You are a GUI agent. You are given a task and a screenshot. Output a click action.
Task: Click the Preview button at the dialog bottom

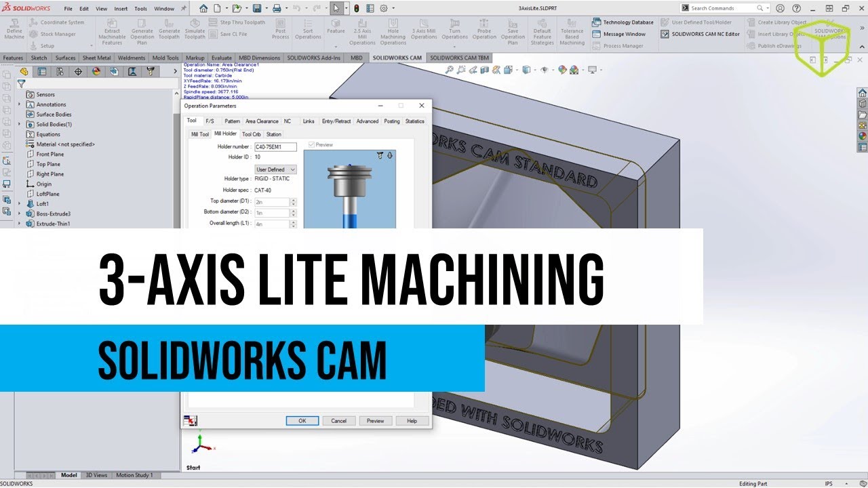point(376,421)
